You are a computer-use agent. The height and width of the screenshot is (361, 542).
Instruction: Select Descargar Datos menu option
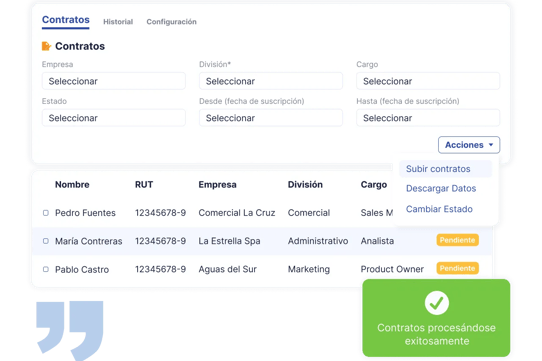pyautogui.click(x=441, y=188)
